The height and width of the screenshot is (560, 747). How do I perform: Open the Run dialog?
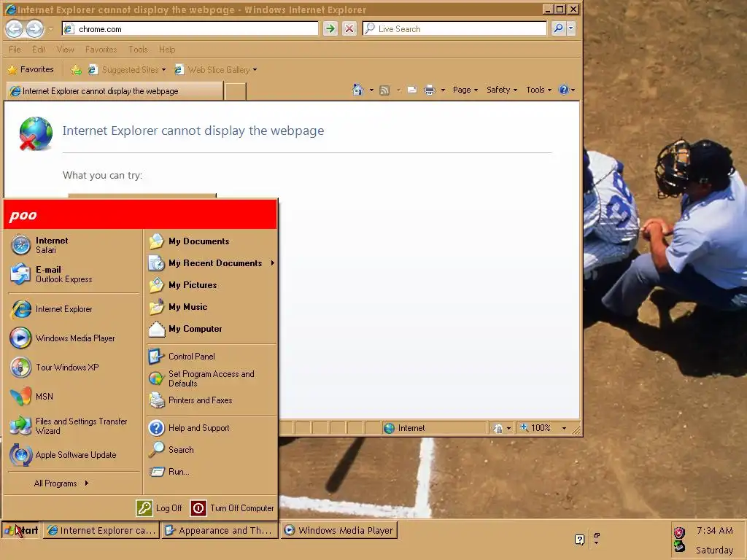click(212, 472)
